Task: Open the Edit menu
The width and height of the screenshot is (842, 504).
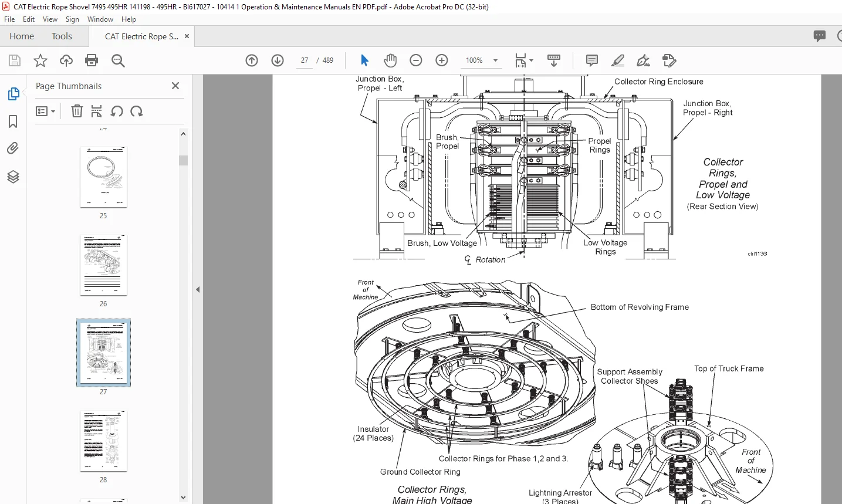Action: coord(29,19)
